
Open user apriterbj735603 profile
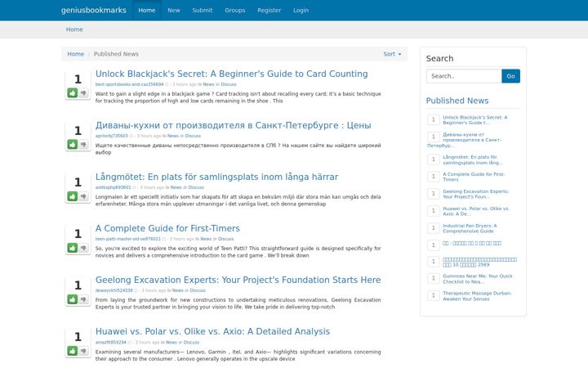111,136
